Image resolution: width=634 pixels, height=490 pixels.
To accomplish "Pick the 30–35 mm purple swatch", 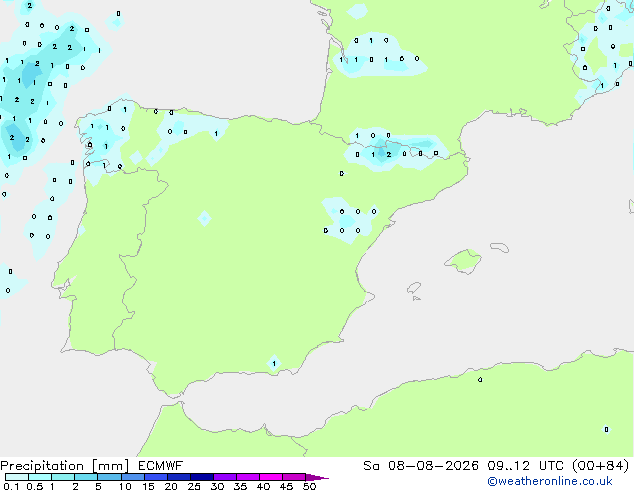I will coord(225,477).
